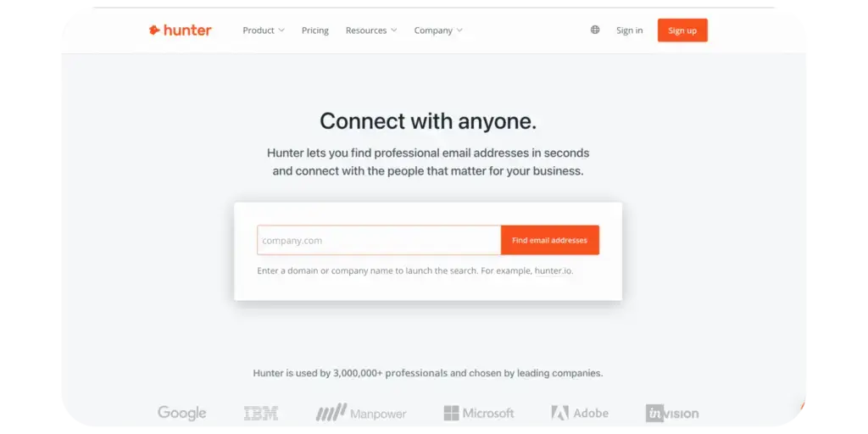The width and height of the screenshot is (868, 434).
Task: Click the Google logo
Action: click(181, 413)
